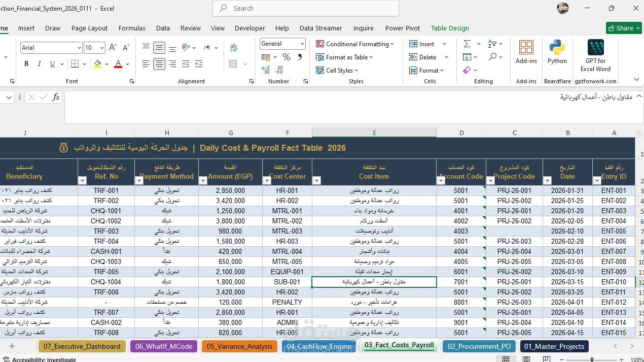Toggle Underline formatting
The width and height of the screenshot is (644, 362).
pos(52,64)
